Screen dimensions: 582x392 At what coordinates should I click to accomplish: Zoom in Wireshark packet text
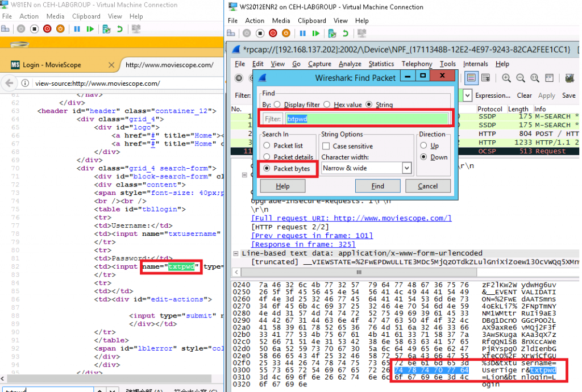pos(506,78)
